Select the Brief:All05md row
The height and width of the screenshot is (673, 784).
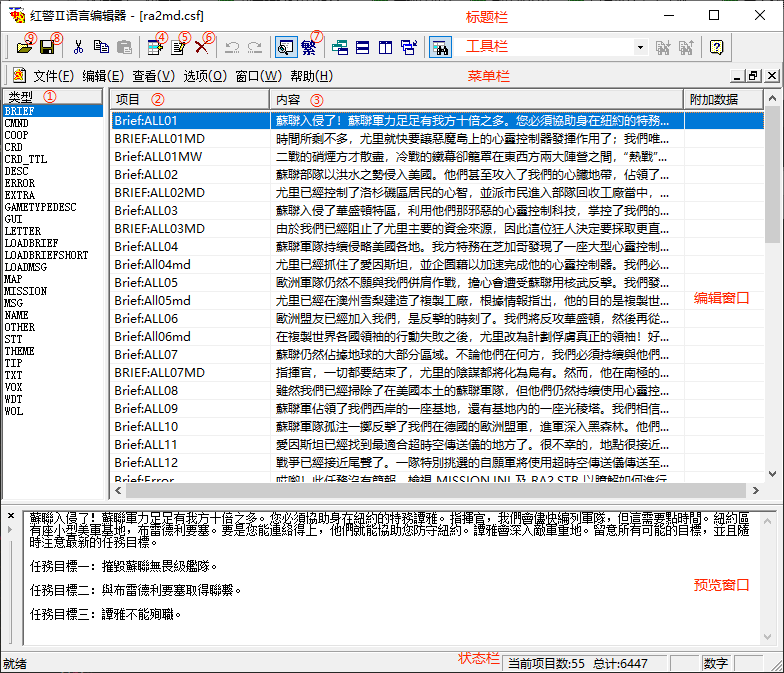tap(438, 300)
